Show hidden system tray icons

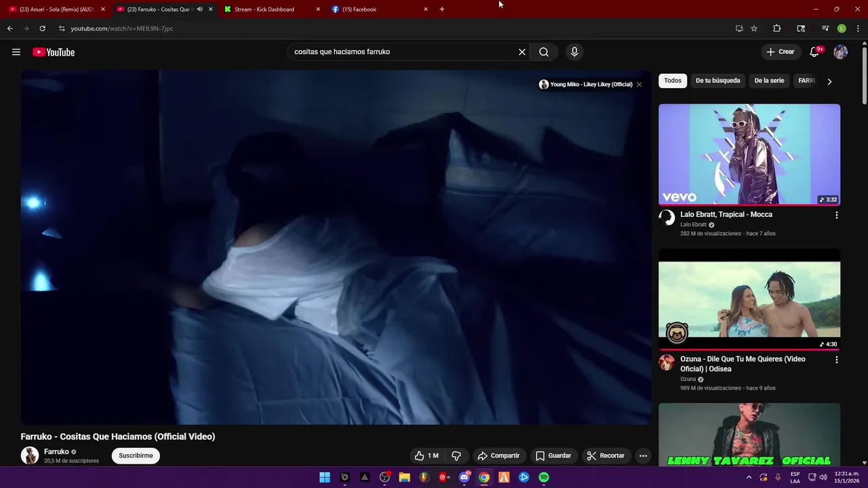[749, 477]
